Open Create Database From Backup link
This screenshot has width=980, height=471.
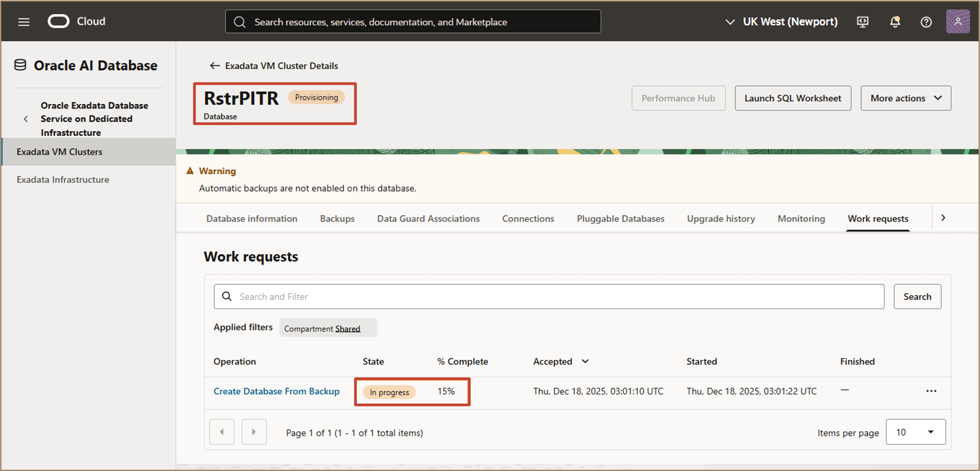coord(276,391)
